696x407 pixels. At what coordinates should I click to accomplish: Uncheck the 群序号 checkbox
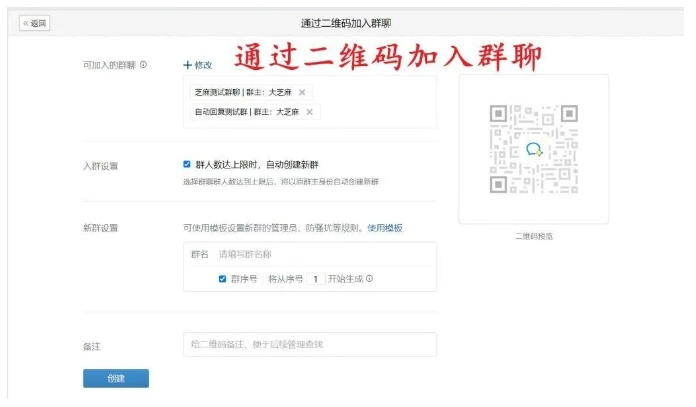(x=222, y=279)
